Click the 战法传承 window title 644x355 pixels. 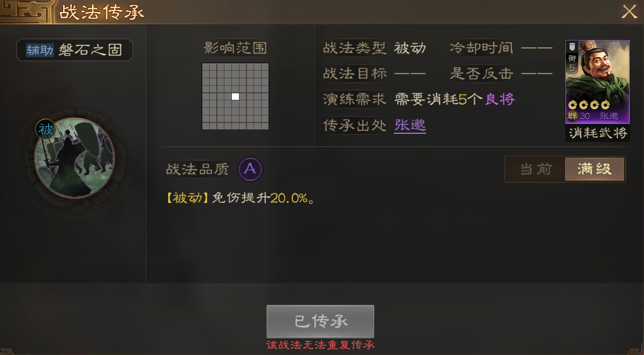click(x=101, y=12)
